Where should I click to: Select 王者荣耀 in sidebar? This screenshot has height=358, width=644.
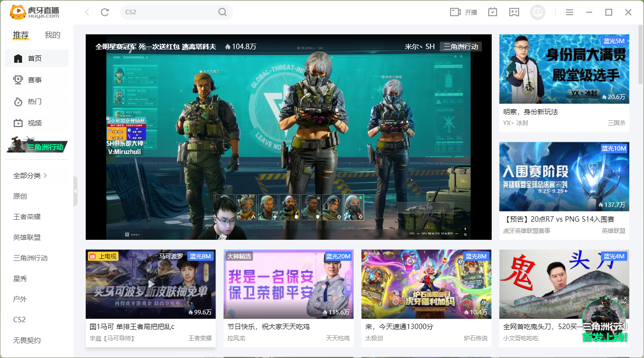coord(27,217)
